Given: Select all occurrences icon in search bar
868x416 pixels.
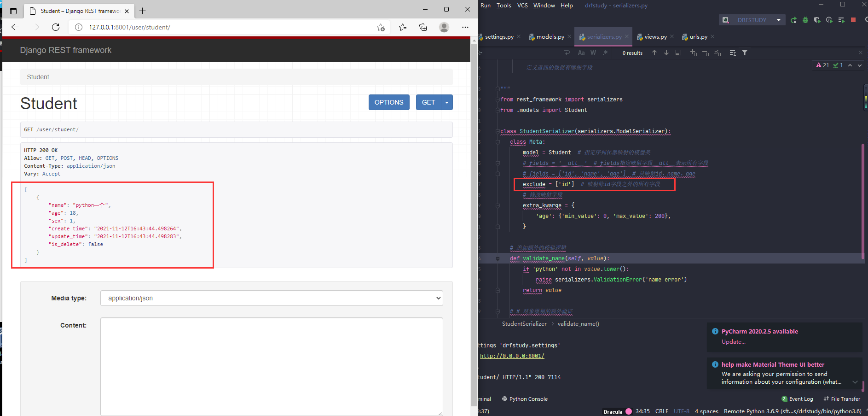Looking at the screenshot, I should (x=718, y=53).
